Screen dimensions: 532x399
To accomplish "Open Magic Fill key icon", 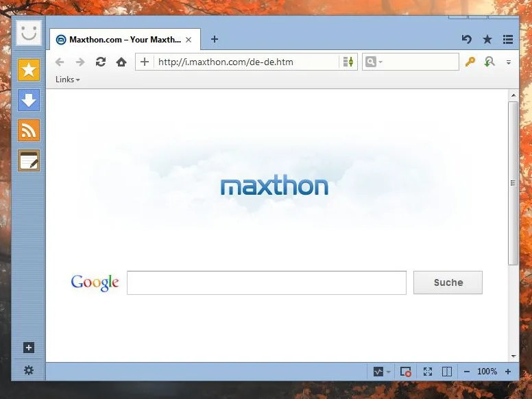I will (470, 62).
